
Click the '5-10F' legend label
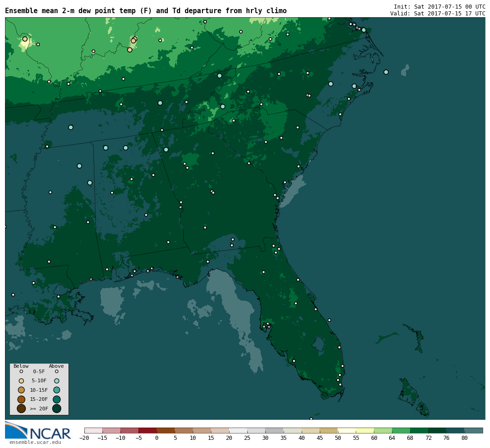point(39,381)
